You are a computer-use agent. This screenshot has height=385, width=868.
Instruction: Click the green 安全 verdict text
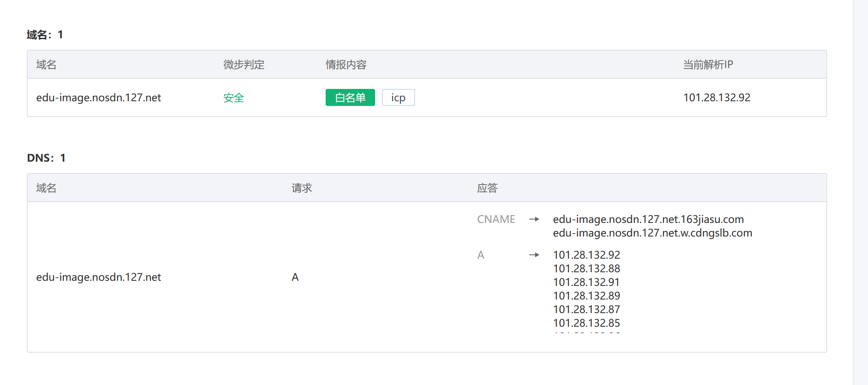click(x=233, y=98)
